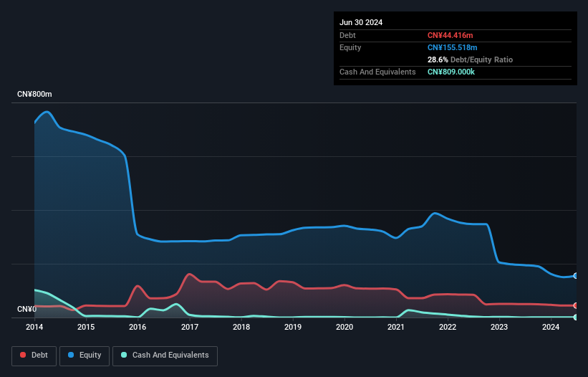Viewport: 588px width, 377px height.
Task: Click the 2016 x-axis label
Action: pyautogui.click(x=138, y=327)
